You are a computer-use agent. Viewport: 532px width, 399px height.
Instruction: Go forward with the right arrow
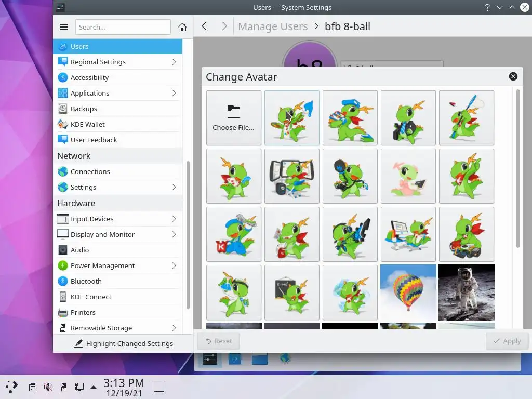pyautogui.click(x=224, y=26)
